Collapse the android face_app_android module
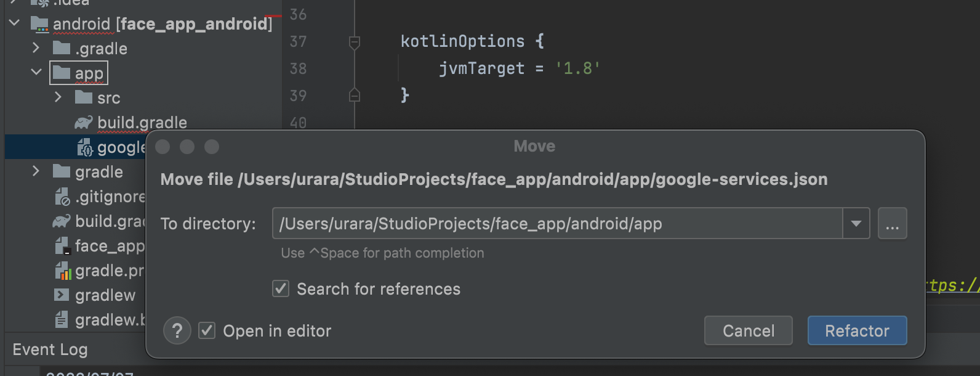The width and height of the screenshot is (980, 376). point(14,23)
